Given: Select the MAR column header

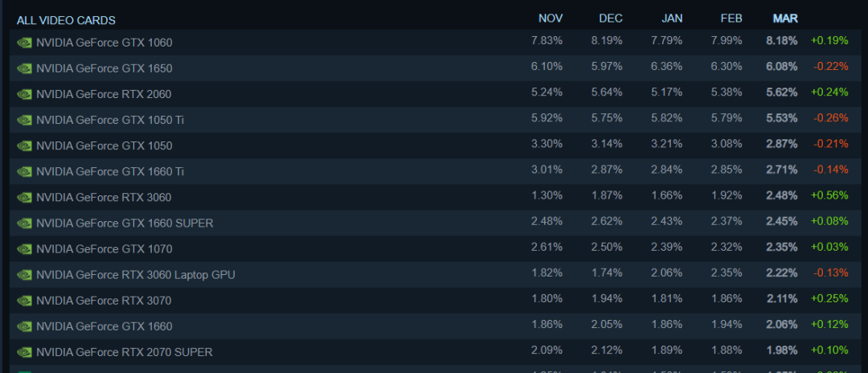Looking at the screenshot, I should click(784, 18).
